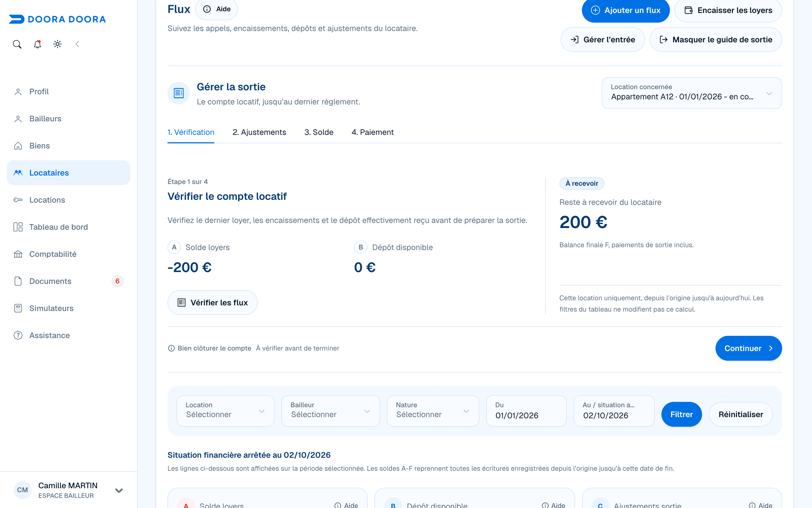Open the Tableau de bord icon

click(18, 227)
